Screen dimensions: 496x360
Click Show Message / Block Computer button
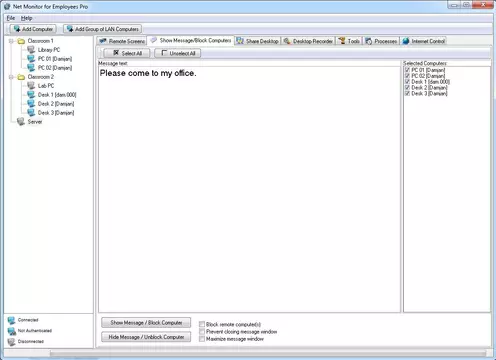[146, 323]
